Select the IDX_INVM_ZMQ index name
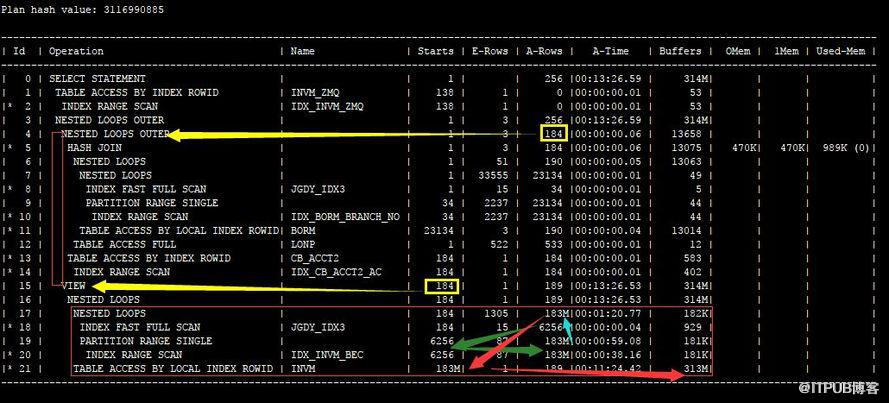The height and width of the screenshot is (403, 889). tap(327, 107)
